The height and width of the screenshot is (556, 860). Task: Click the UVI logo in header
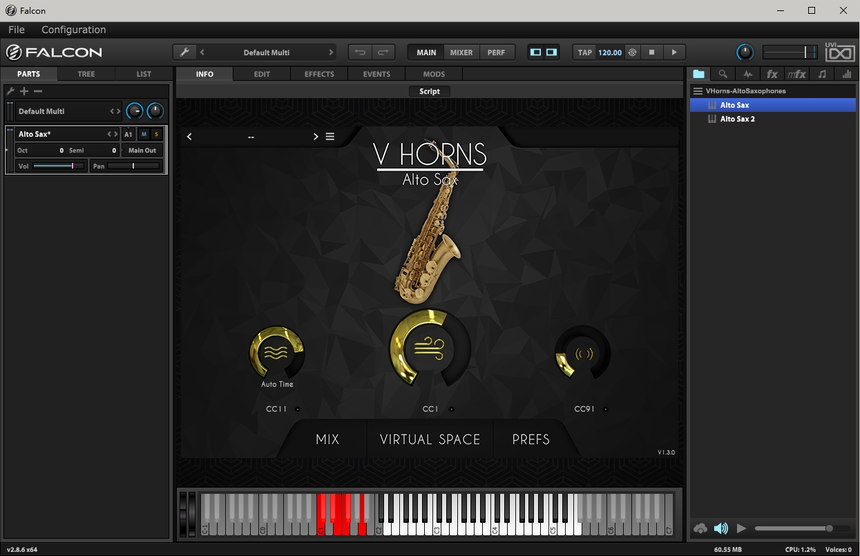point(839,52)
